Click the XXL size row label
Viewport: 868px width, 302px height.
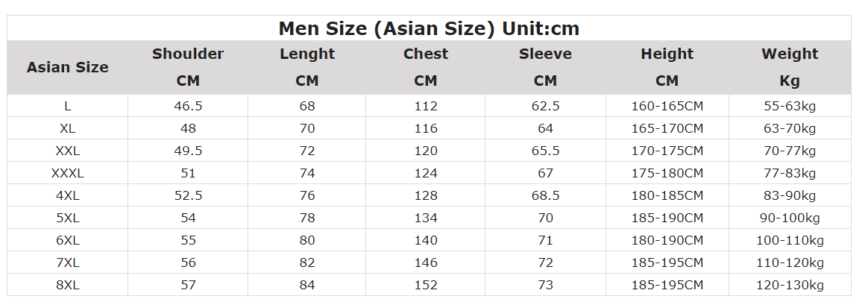pos(68,151)
